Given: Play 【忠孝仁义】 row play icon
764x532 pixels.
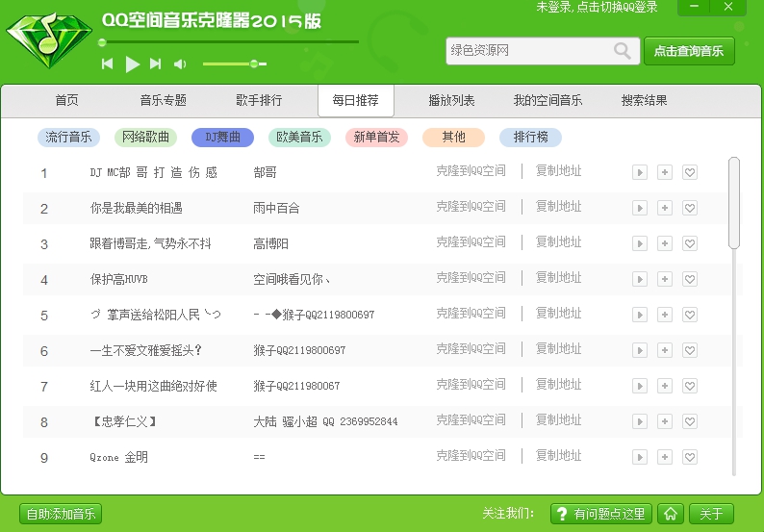Looking at the screenshot, I should pos(640,421).
